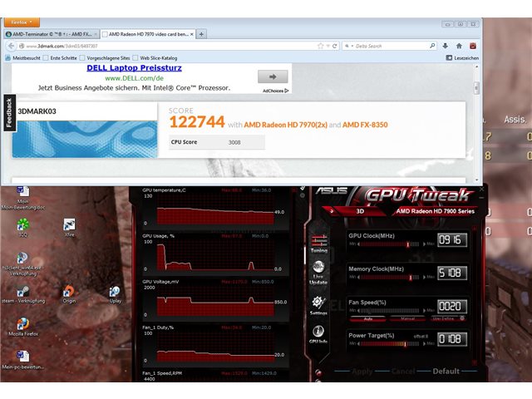This screenshot has height=399, width=532.
Task: Click the Firefox back arrow button
Action: [x=12, y=46]
